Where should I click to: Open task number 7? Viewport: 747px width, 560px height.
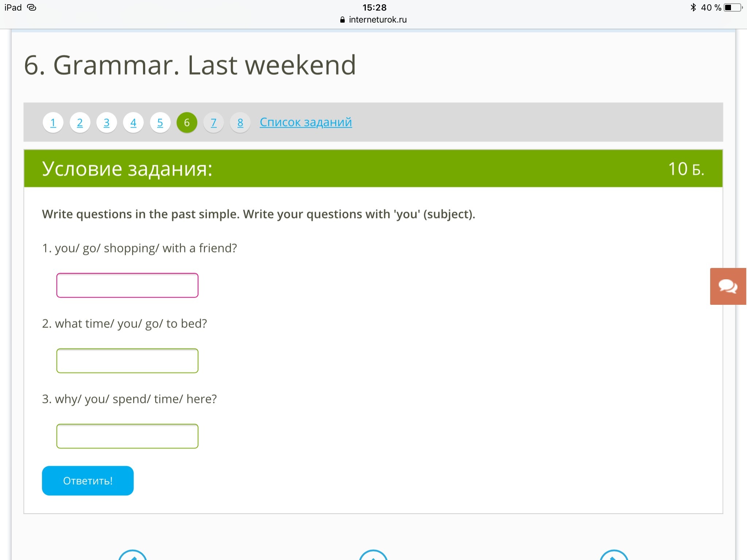point(214,122)
